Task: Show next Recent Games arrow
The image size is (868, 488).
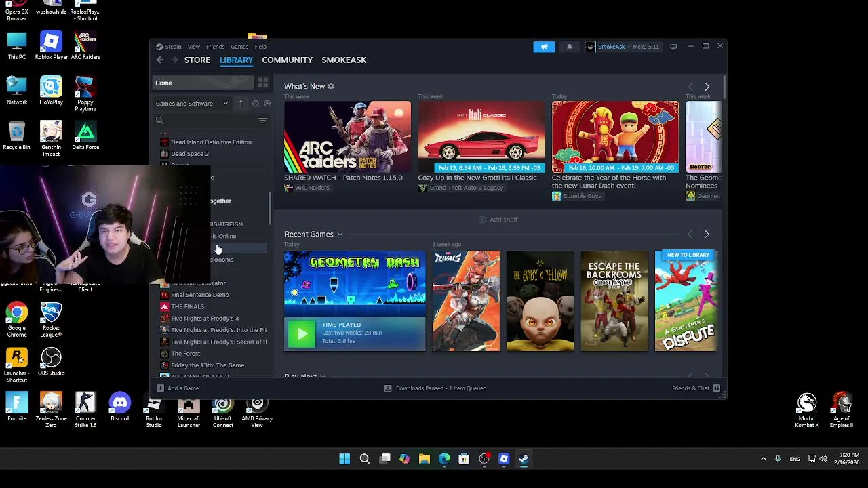Action: (x=706, y=235)
